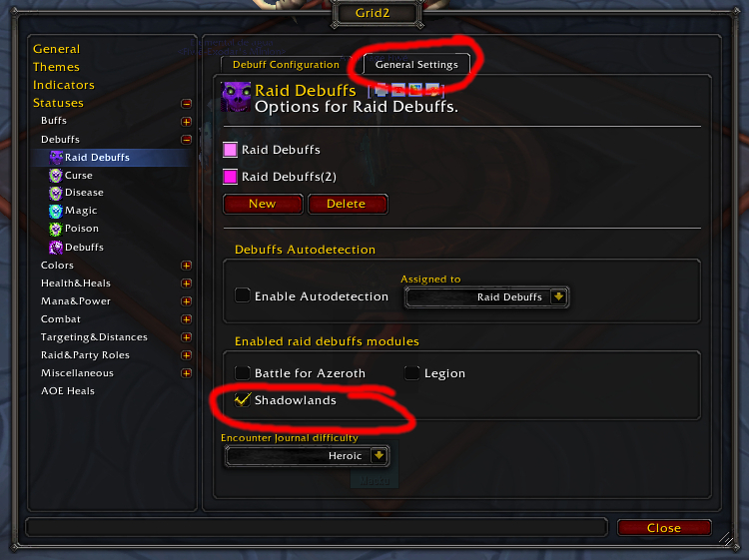
Task: Uncheck the Shadowlands module checkbox
Action: click(x=243, y=399)
